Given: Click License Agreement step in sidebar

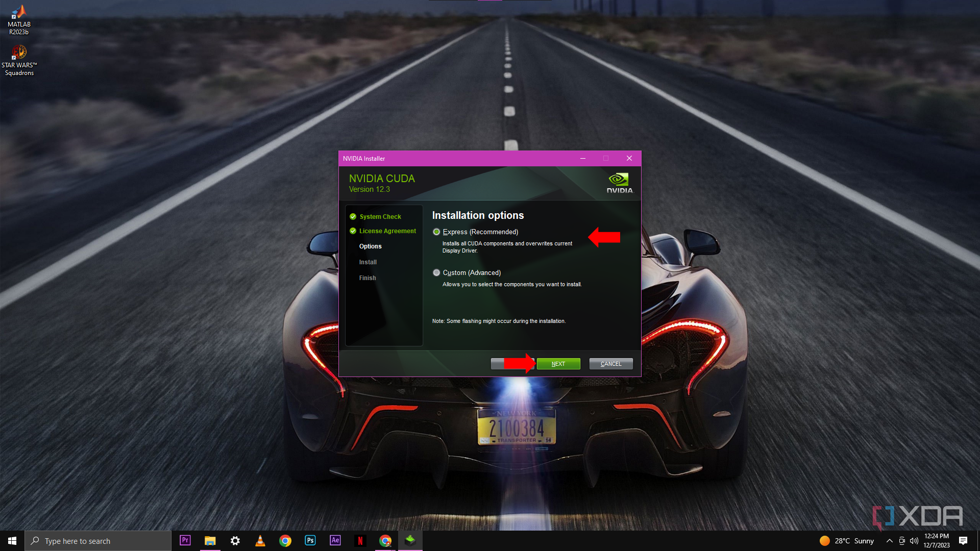Looking at the screenshot, I should (387, 231).
